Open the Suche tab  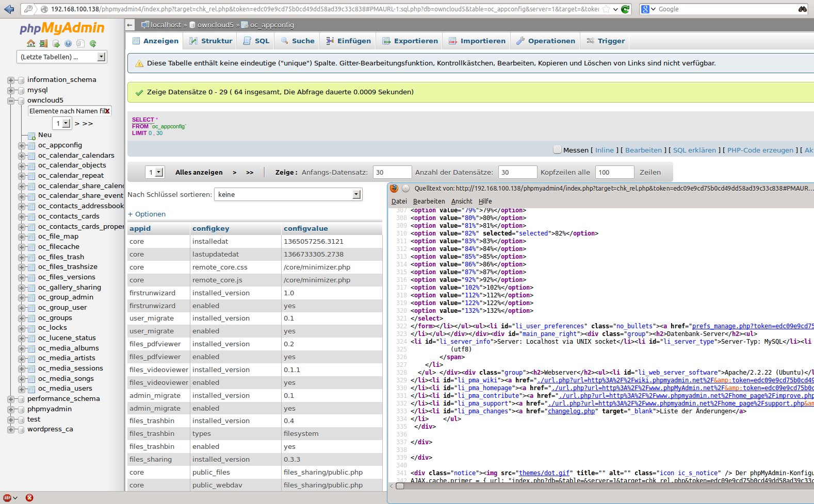298,41
